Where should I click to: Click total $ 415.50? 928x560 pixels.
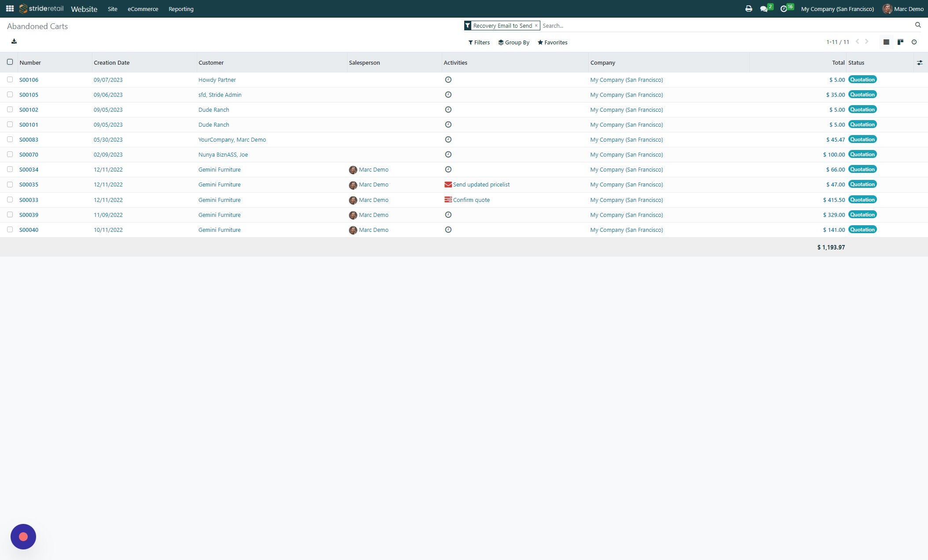pos(834,200)
